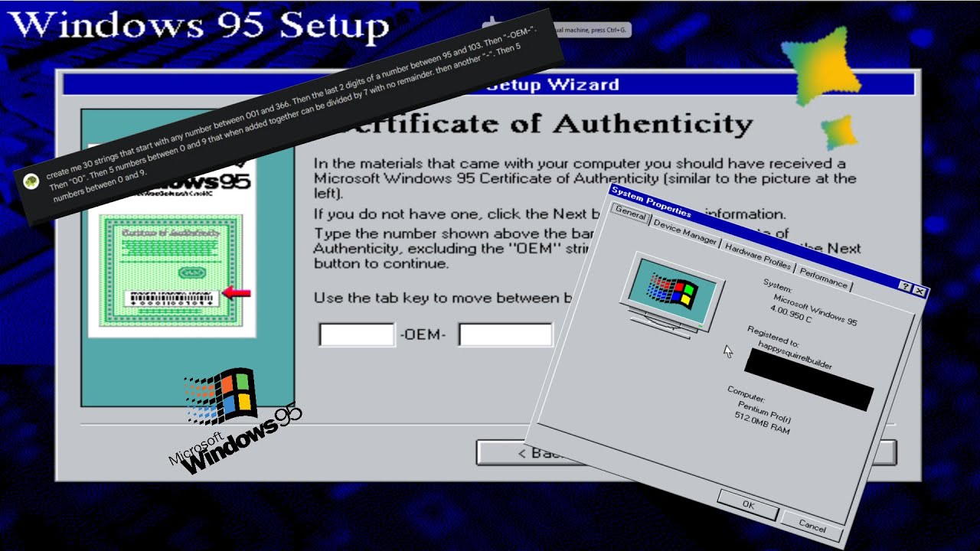Open the Device Manager tab
The image size is (980, 551).
[x=684, y=232]
